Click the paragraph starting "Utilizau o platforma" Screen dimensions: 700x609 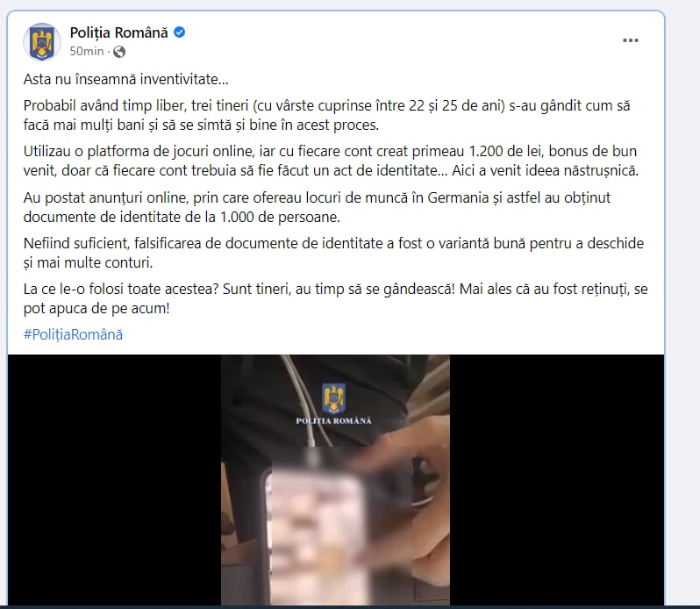(332, 161)
